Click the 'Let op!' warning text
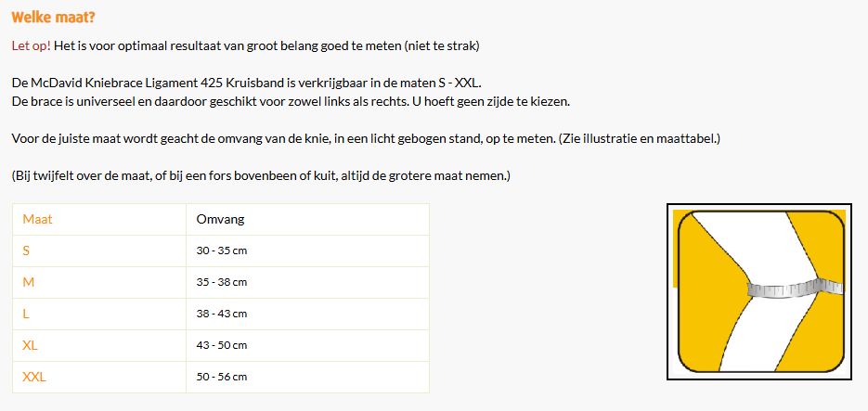The image size is (868, 411). 31,45
